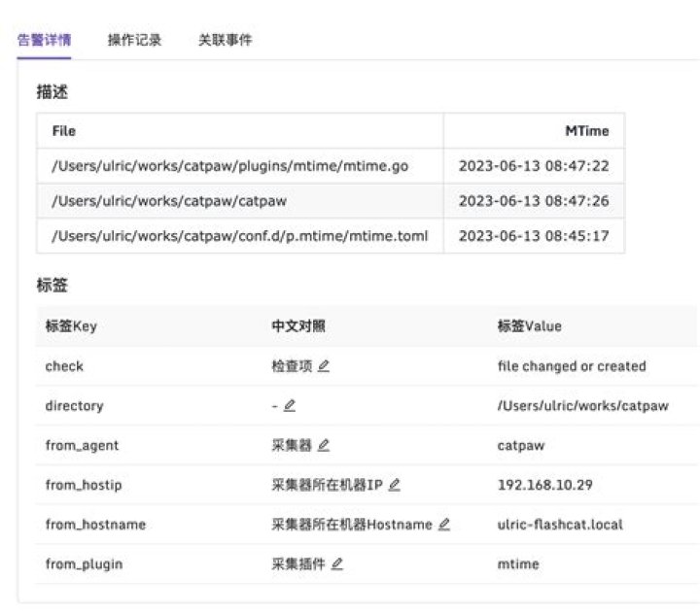
Task: Click the 描述 section heading
Action: click(x=52, y=92)
